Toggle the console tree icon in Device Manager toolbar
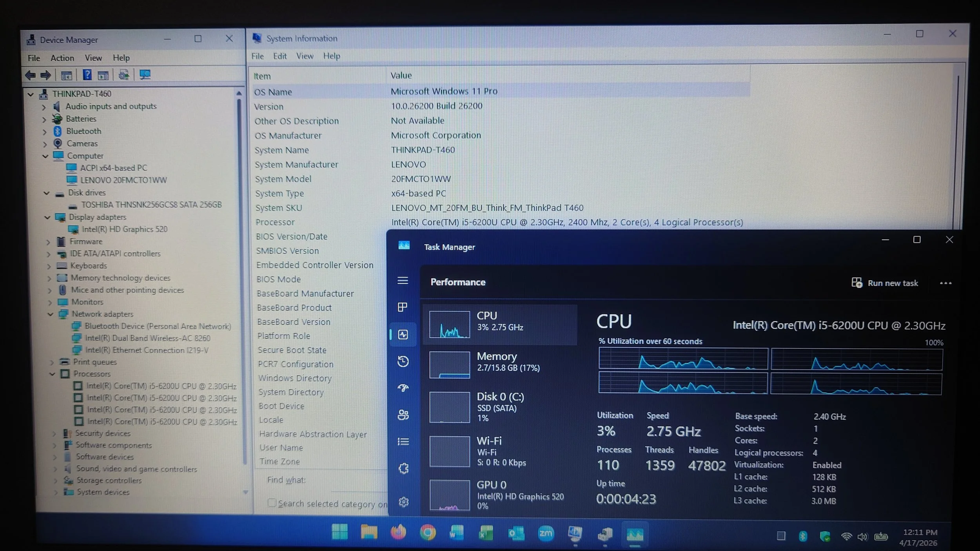980x551 pixels. point(66,75)
